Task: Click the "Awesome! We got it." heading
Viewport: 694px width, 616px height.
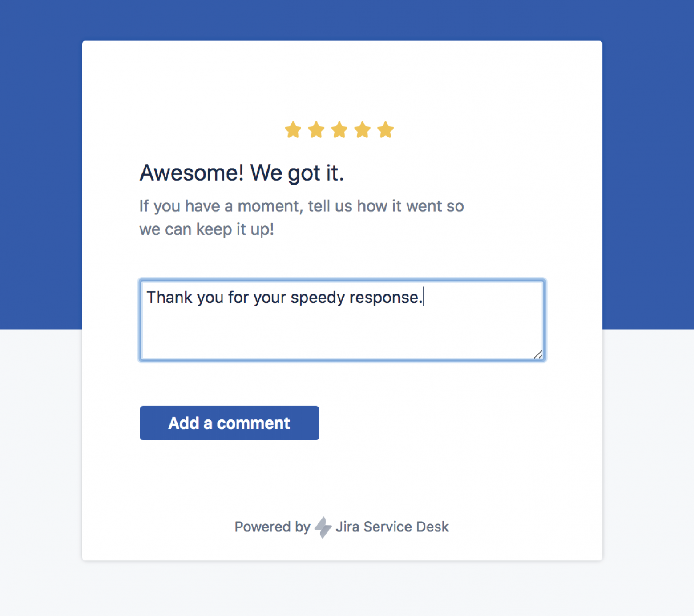Action: (242, 173)
